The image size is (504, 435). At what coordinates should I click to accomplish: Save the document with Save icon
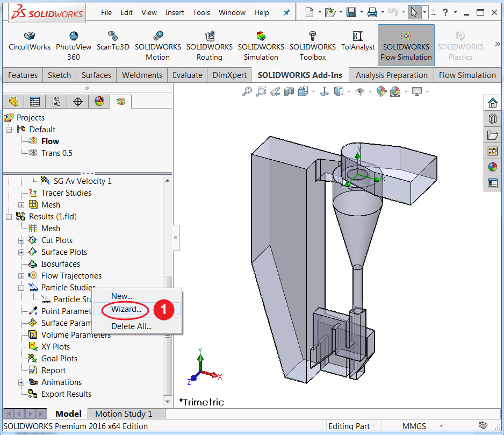[x=351, y=12]
